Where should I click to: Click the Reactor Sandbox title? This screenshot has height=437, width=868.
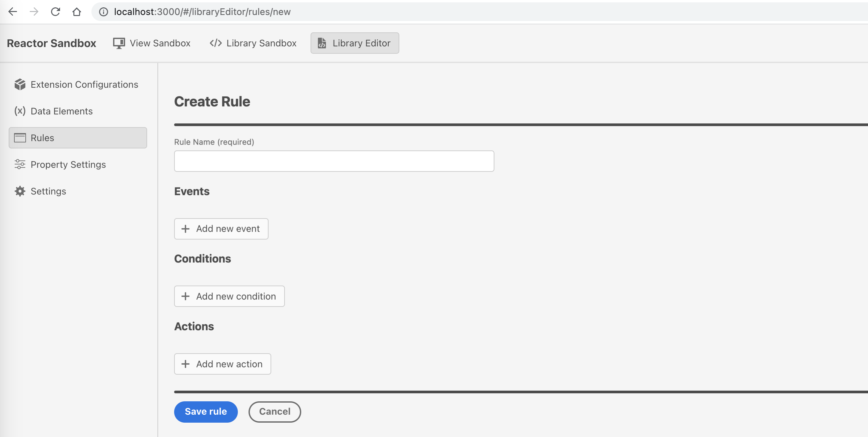click(x=51, y=43)
